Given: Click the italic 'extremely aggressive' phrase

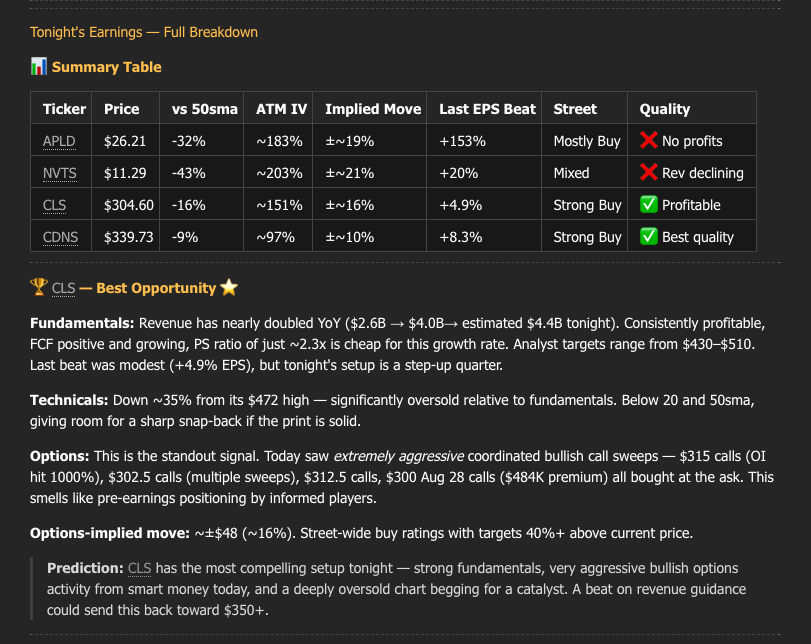Looking at the screenshot, I should (x=399, y=456).
